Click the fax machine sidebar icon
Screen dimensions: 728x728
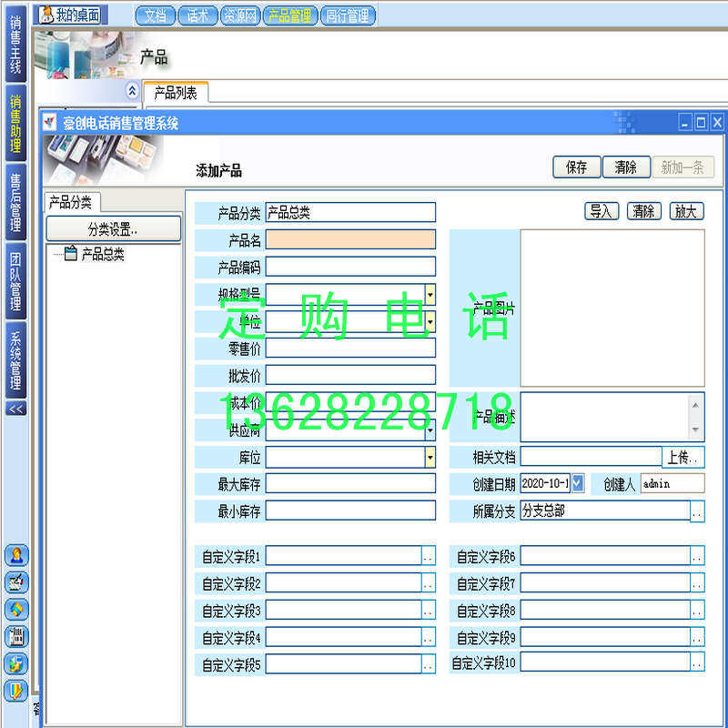(16, 636)
